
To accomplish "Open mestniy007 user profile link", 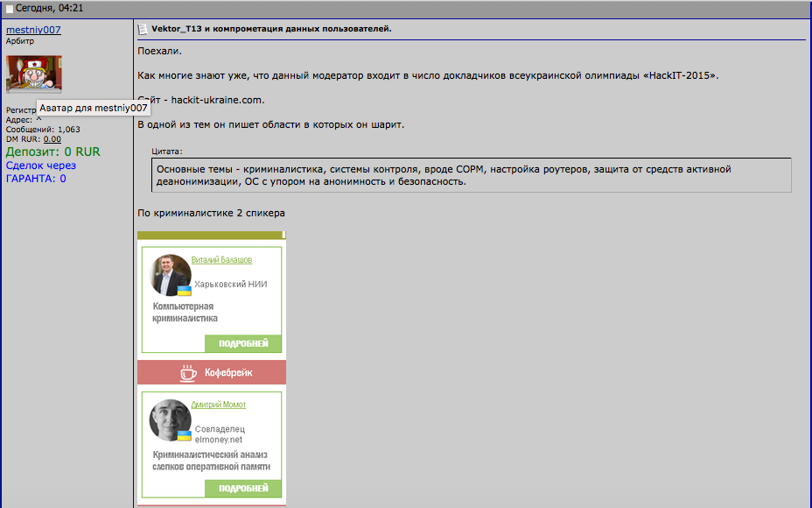I will point(33,30).
